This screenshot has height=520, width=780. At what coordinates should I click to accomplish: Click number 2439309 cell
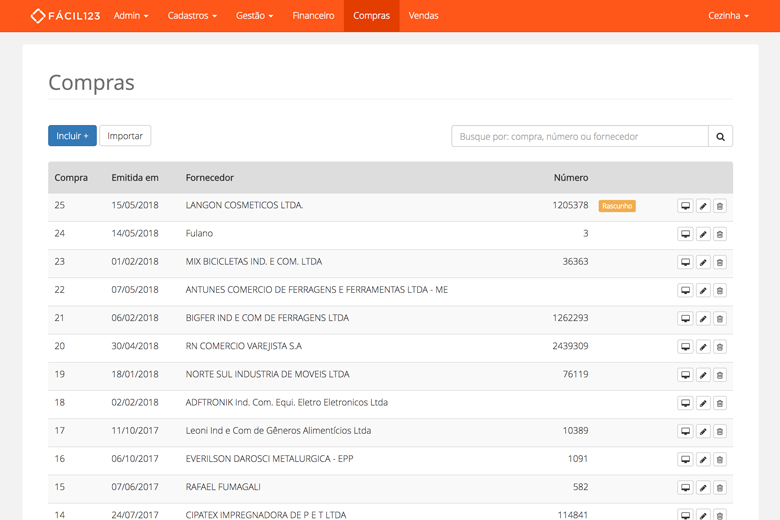[x=570, y=346]
